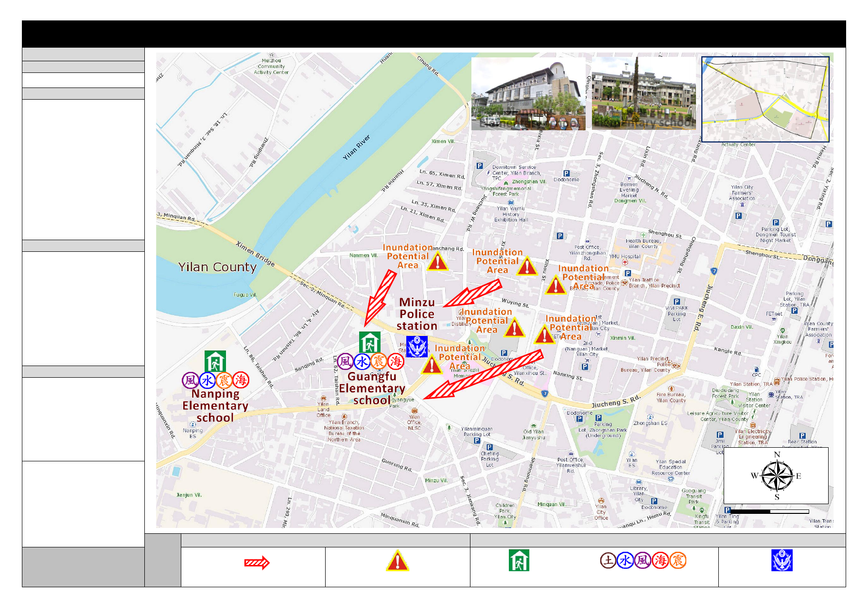Image resolution: width=868 pixels, height=614 pixels.
Task: Click the warning triangle beside Nanchang Rd.
Action: click(437, 261)
